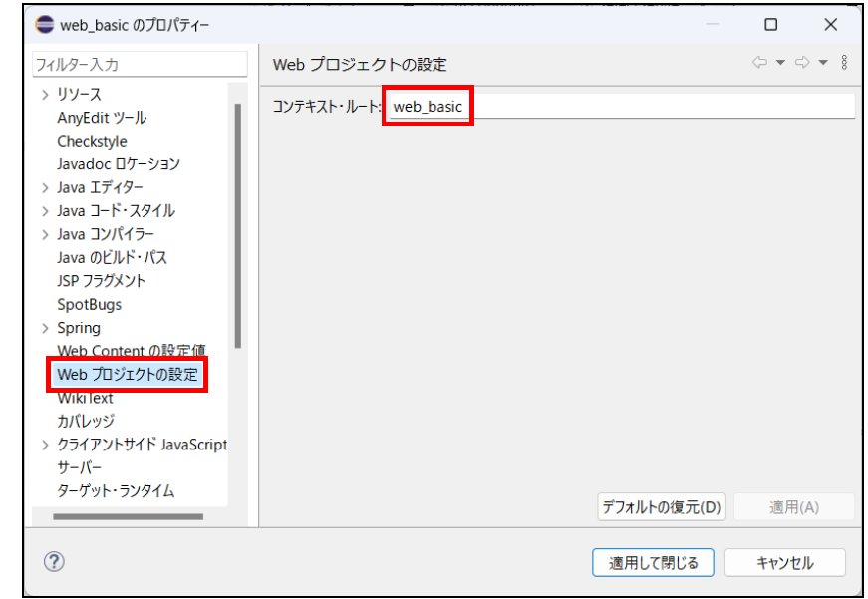Click the forward navigation arrow icon
868x599 pixels.
[x=802, y=63]
